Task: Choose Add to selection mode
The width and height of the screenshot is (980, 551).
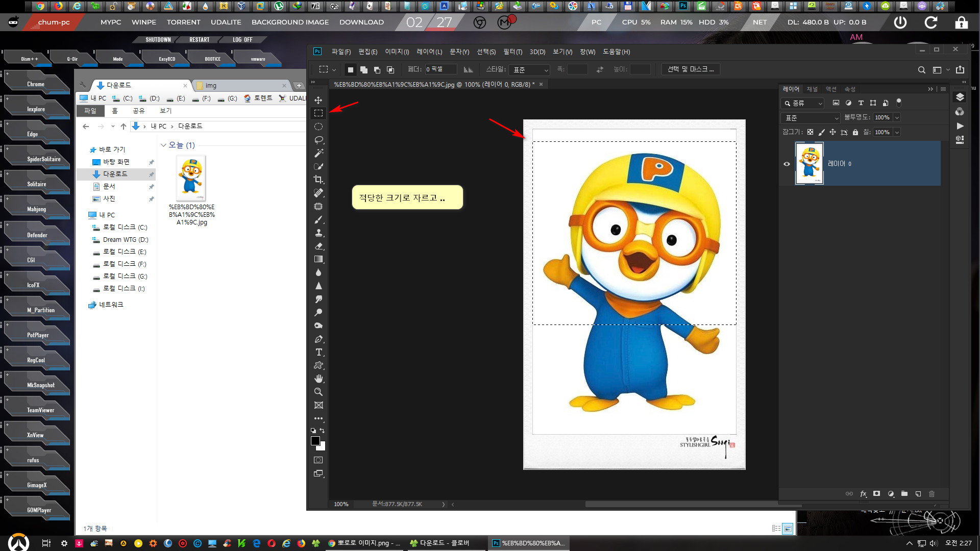Action: tap(363, 70)
